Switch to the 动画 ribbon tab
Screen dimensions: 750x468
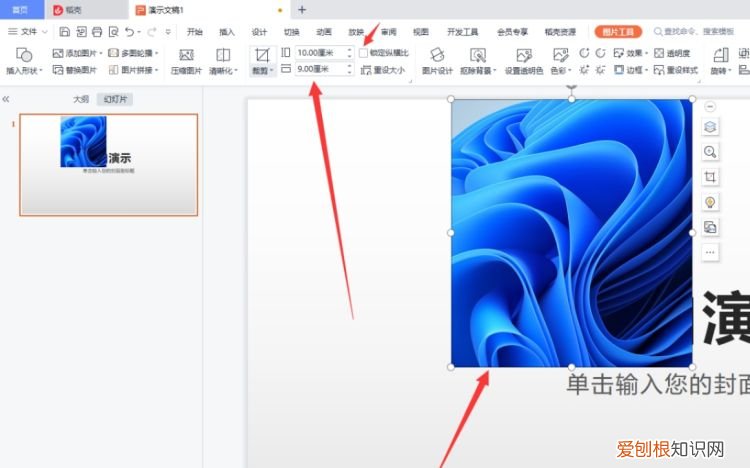pos(324,32)
